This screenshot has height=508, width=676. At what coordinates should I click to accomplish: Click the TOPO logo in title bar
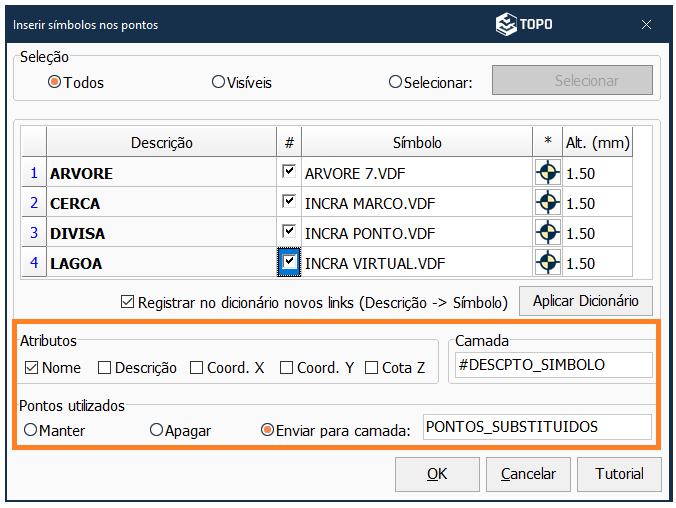tap(523, 24)
